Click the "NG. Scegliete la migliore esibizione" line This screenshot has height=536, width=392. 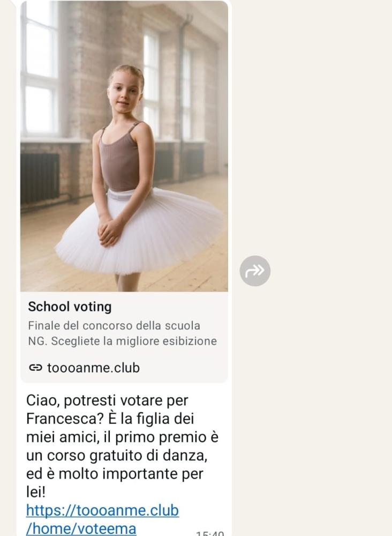click(x=122, y=341)
